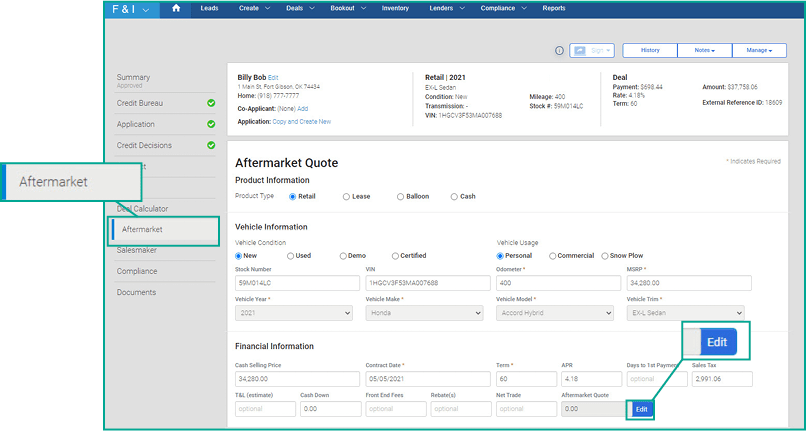Viewport: 806px width, 431px height.
Task: Open the Manage dropdown button
Action: pyautogui.click(x=759, y=50)
